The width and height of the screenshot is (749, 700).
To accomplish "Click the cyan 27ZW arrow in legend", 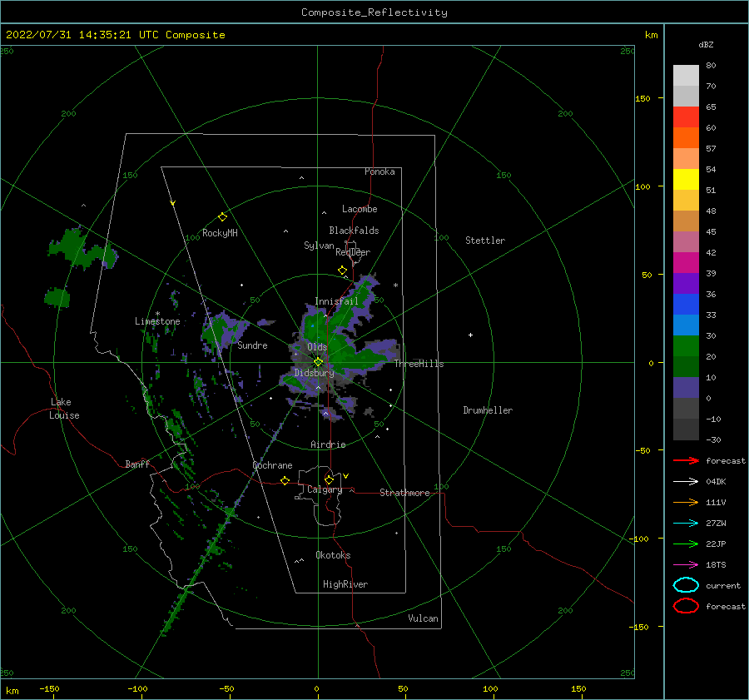I will [x=687, y=524].
